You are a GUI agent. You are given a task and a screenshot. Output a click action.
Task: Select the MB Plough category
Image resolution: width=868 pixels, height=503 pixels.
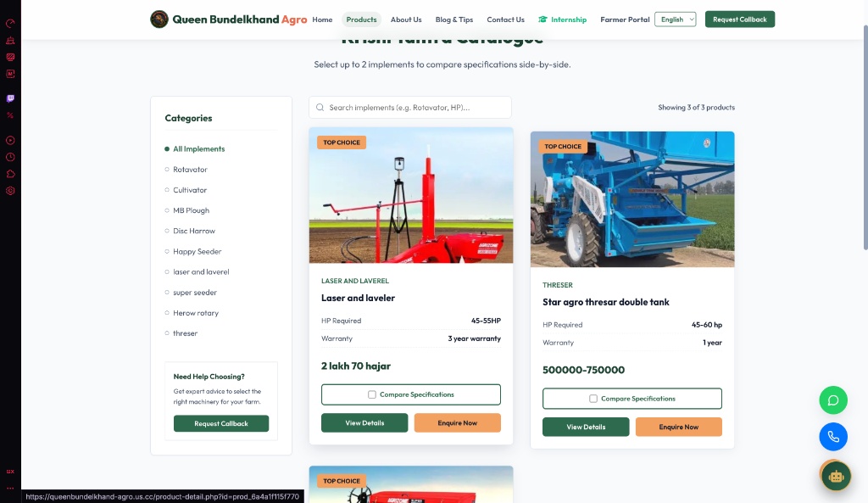[191, 210]
